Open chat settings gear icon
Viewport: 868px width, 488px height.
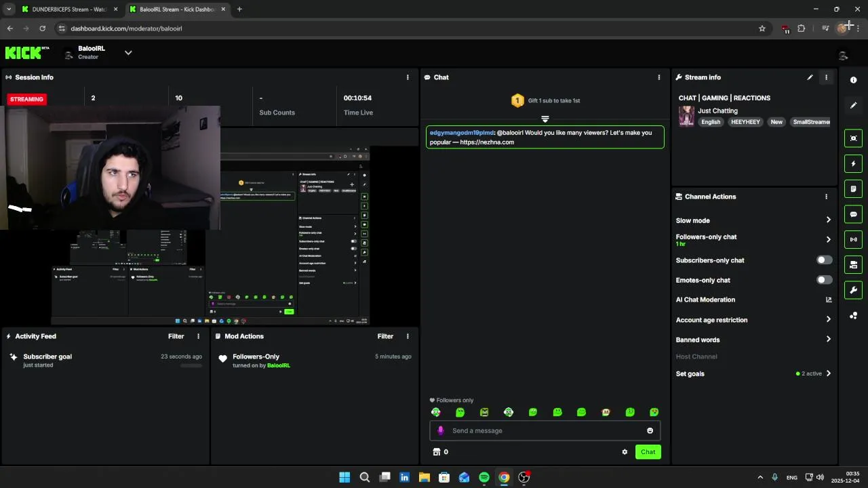click(x=625, y=452)
